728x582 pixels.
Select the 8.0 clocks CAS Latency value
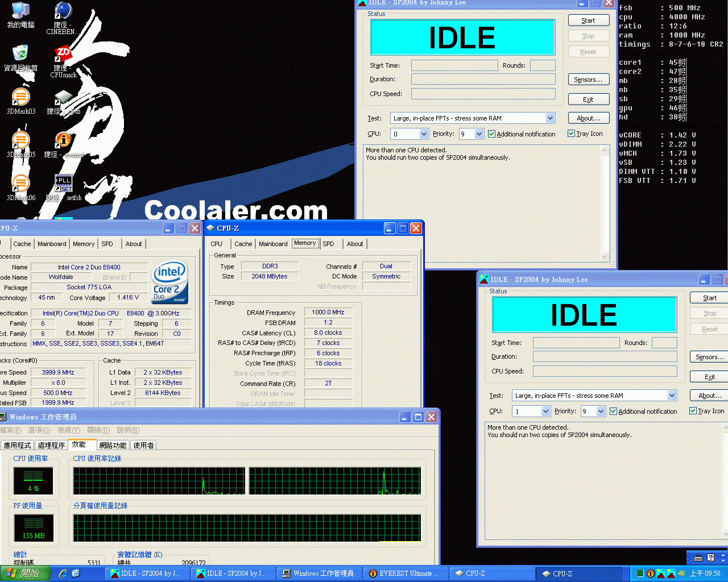click(328, 332)
